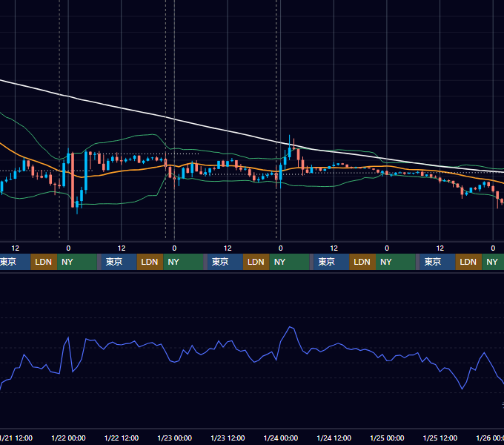Click the 1/25 12:00 date label

440,438
